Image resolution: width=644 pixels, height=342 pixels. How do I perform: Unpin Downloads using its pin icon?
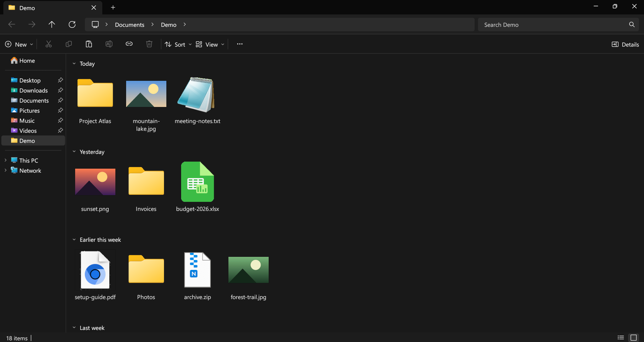(x=60, y=90)
